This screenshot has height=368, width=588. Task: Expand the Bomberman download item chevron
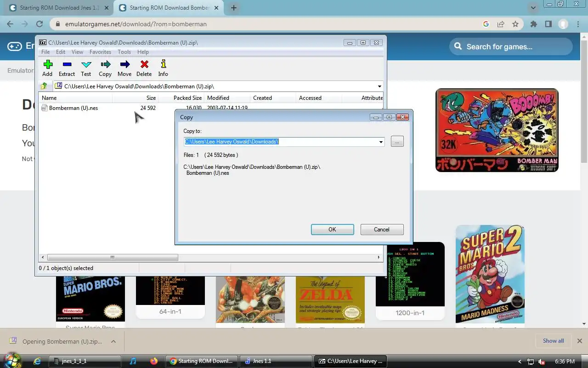click(x=113, y=341)
